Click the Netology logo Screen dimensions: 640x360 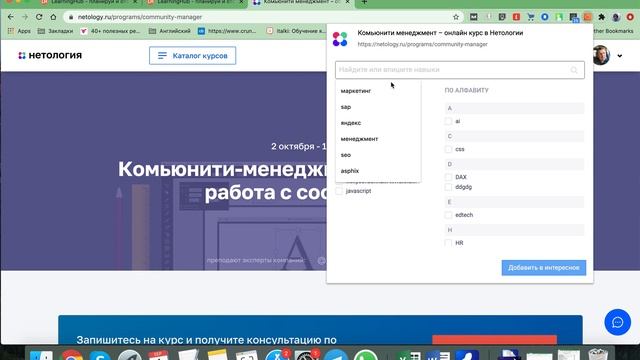click(x=50, y=55)
